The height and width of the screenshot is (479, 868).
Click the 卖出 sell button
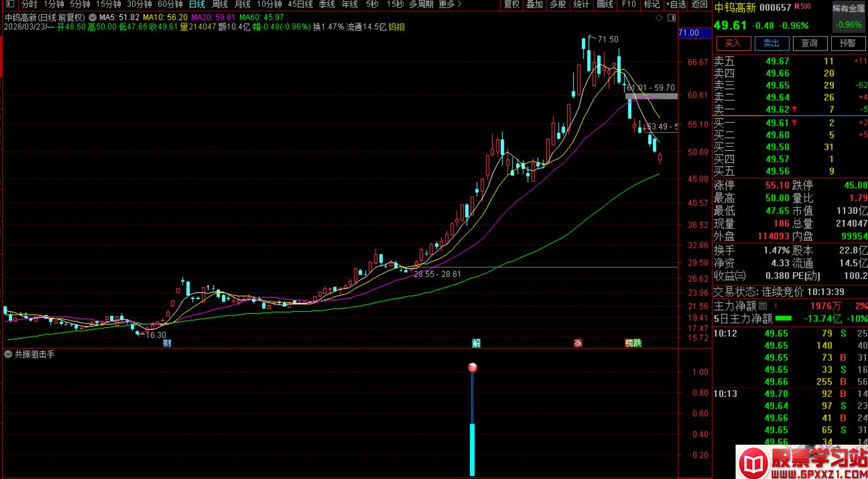click(771, 43)
